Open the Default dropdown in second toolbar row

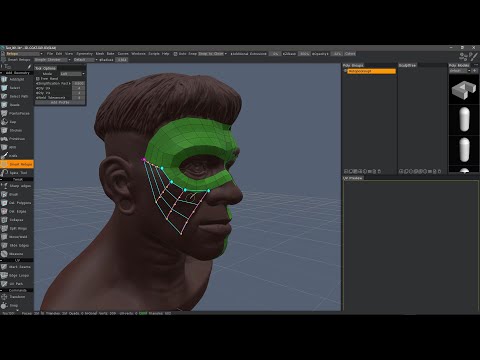pos(85,60)
